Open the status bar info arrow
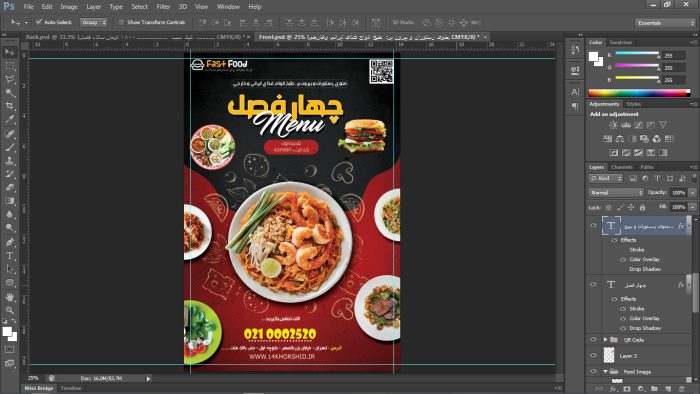This screenshot has width=700, height=394. coord(148,378)
